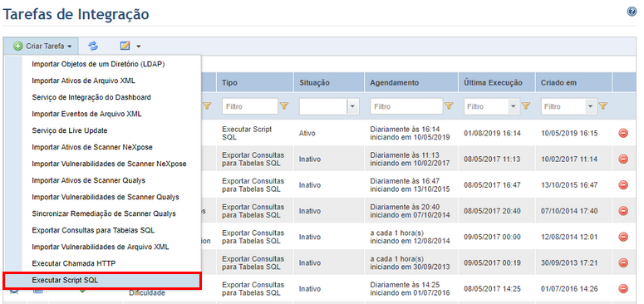Open Última Execução filter date dropdown arrow
Viewport: 644px width, 304px height.
coord(513,106)
